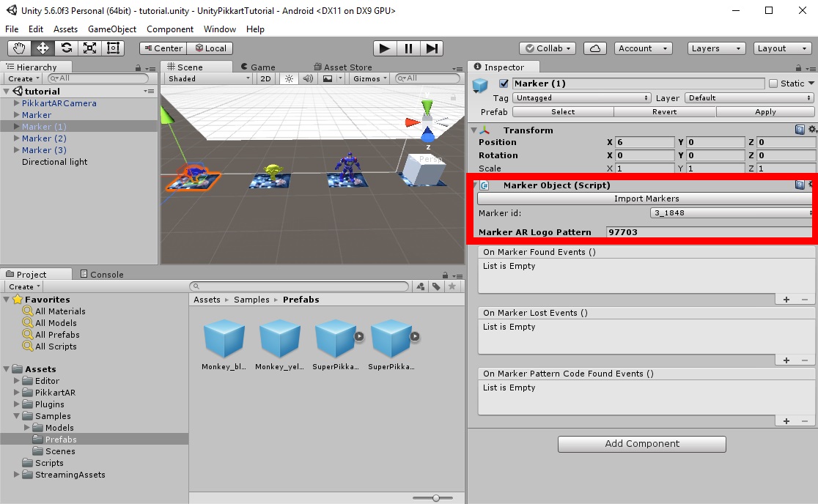Select the Rect transform tool

point(113,48)
